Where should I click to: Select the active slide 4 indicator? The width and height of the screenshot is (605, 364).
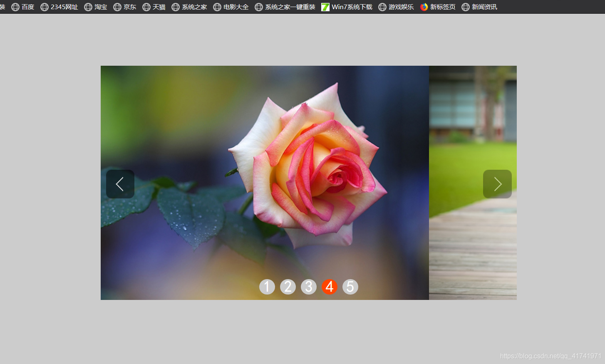330,287
